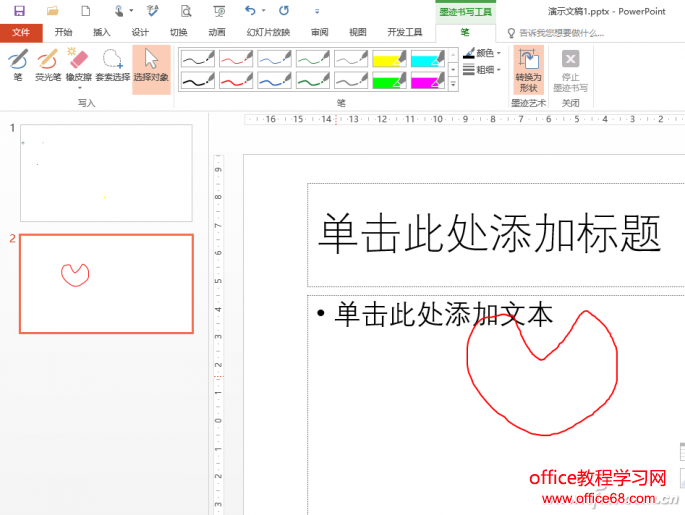The height and width of the screenshot is (515, 685).
Task: Select the 笔 Pens ink tools tab
Action: 465,32
